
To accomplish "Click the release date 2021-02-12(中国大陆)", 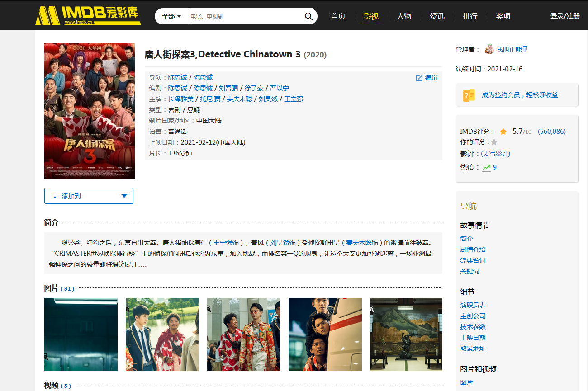I will [x=213, y=142].
